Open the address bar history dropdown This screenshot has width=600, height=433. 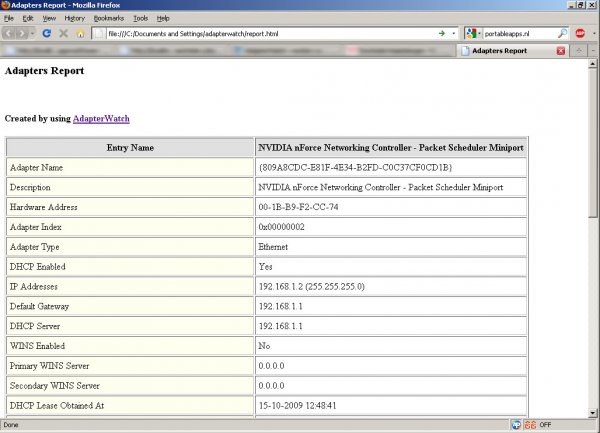pyautogui.click(x=454, y=34)
